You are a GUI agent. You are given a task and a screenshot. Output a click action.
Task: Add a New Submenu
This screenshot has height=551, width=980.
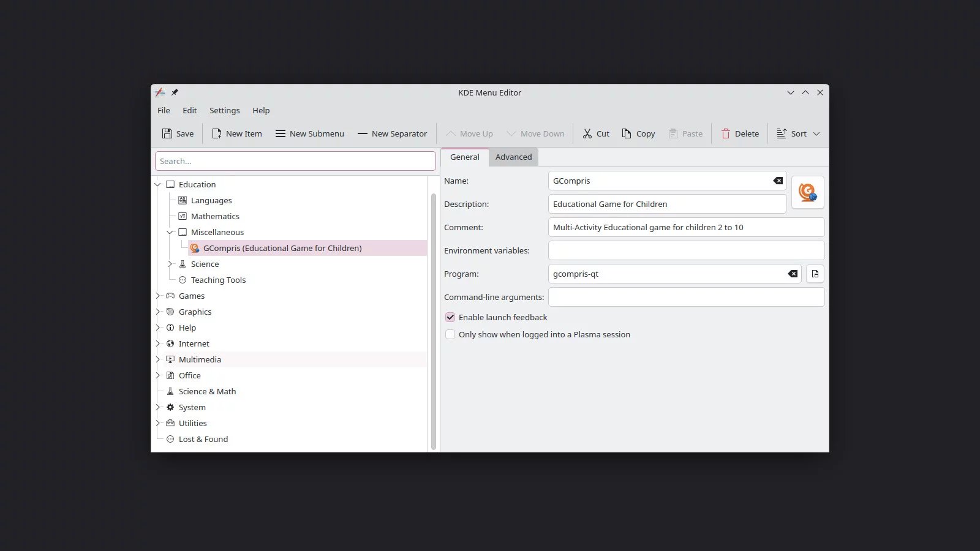click(x=309, y=133)
